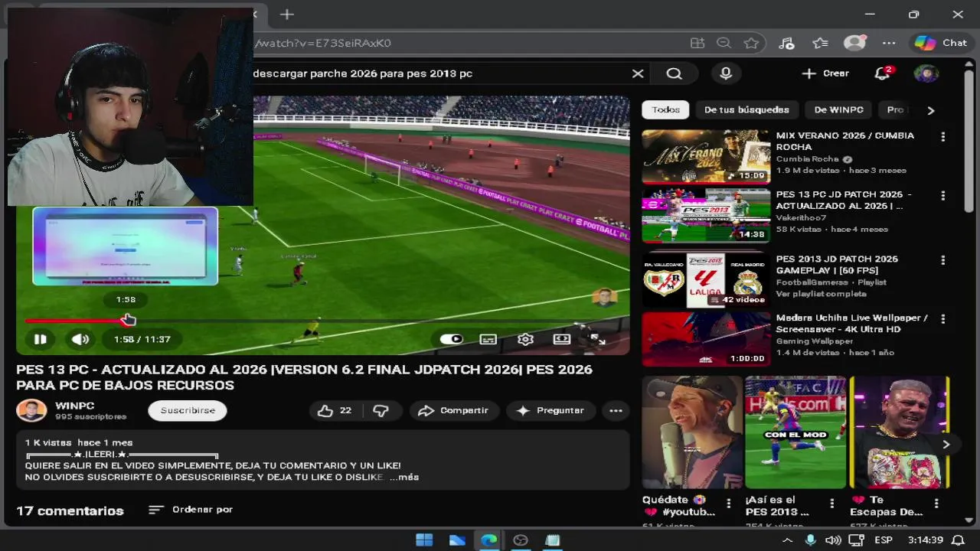
Task: Dislike the video with thumbs down
Action: pyautogui.click(x=381, y=411)
